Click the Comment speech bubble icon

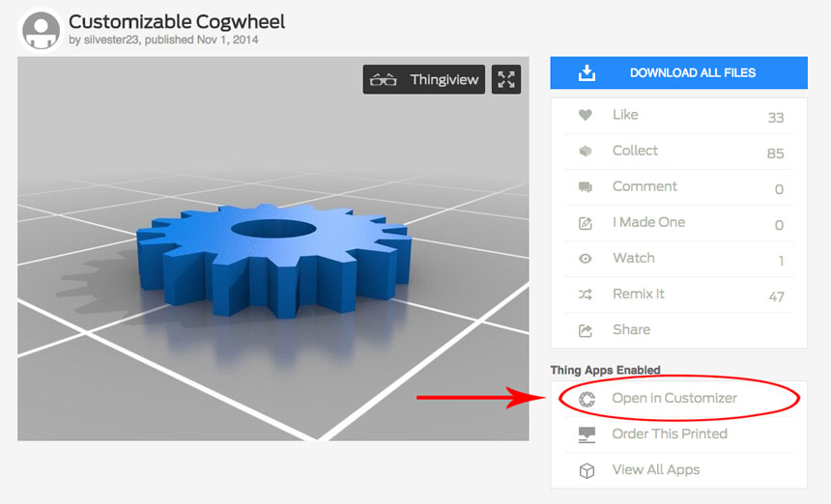[x=585, y=186]
